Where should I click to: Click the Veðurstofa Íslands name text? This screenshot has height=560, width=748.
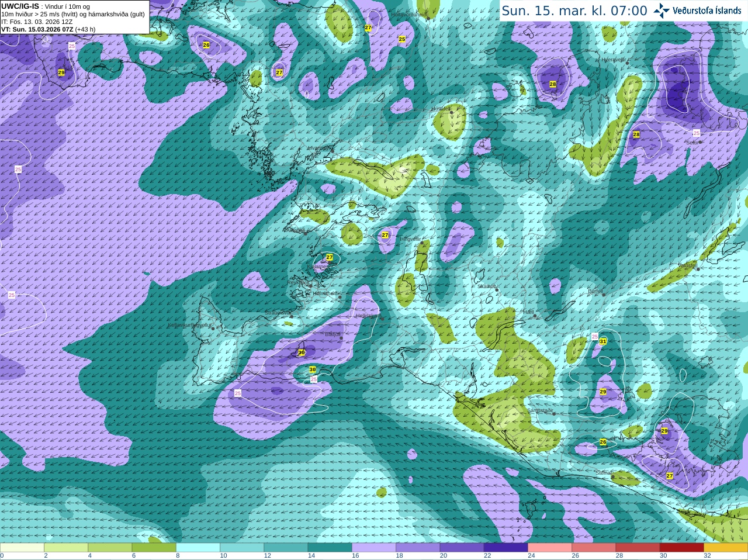(707, 11)
